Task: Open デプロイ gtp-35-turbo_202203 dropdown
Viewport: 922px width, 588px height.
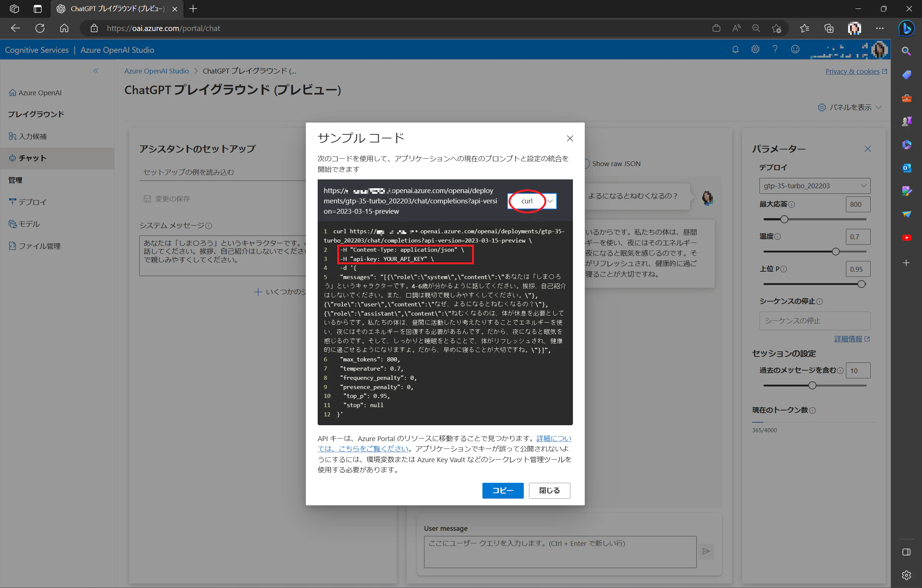Action: pos(815,186)
